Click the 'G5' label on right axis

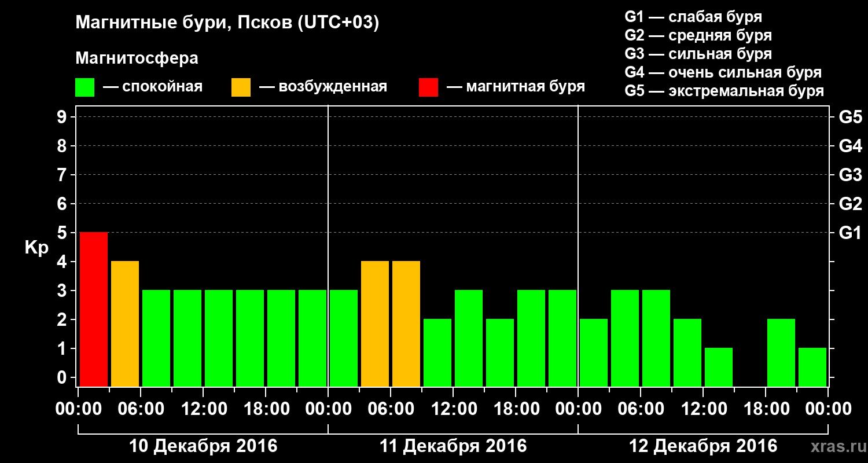point(850,117)
